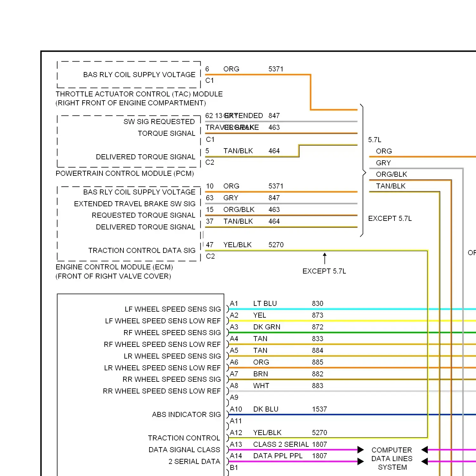
Task: Select the A12 pin label
Action: [x=236, y=433]
